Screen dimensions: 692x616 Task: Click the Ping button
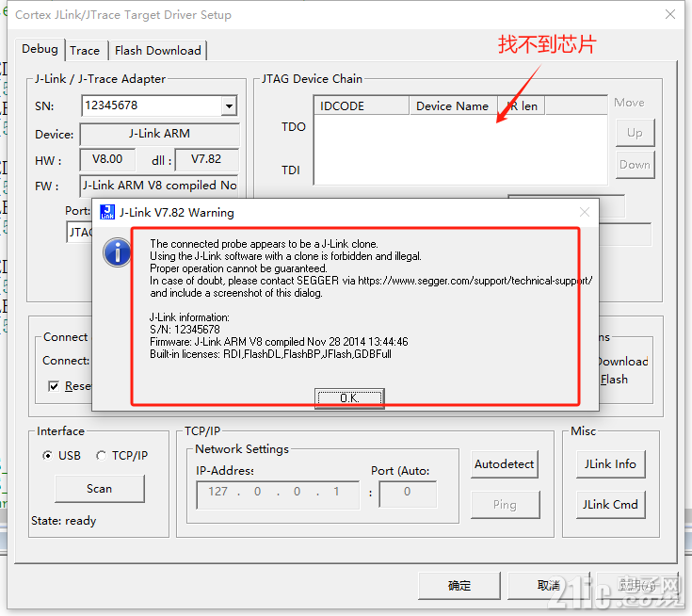click(x=506, y=505)
